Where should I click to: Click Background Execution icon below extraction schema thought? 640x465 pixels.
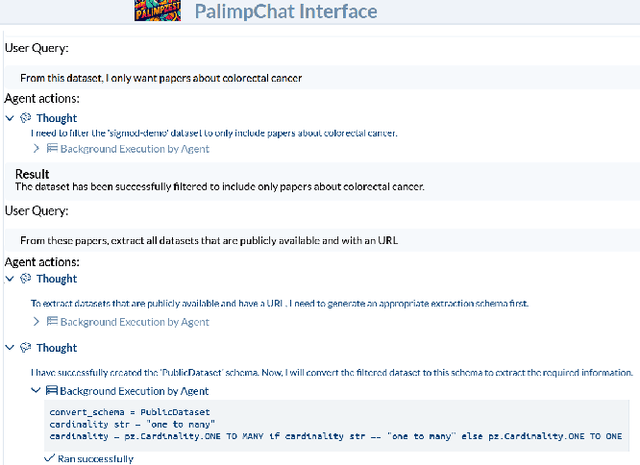[x=52, y=322]
